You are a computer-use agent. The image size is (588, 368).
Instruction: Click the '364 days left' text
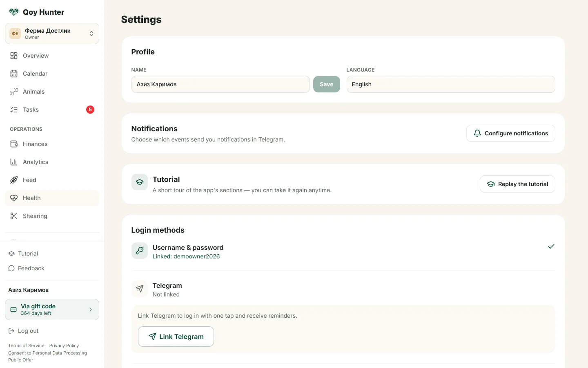[36, 313]
